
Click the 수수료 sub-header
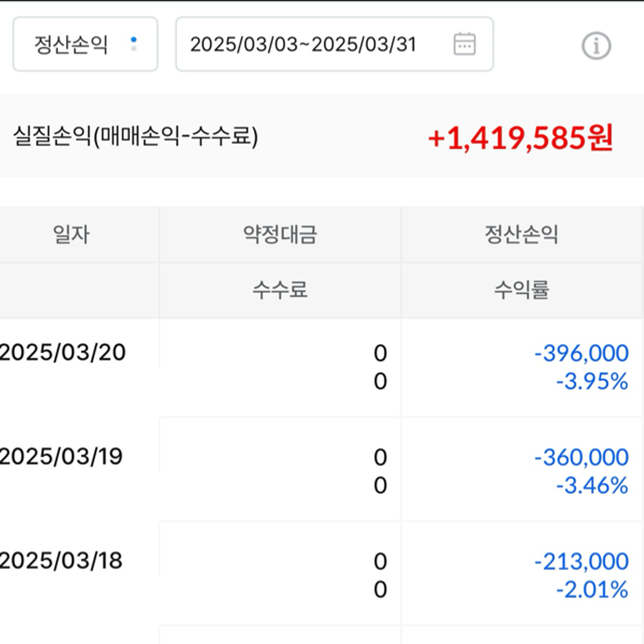click(280, 290)
